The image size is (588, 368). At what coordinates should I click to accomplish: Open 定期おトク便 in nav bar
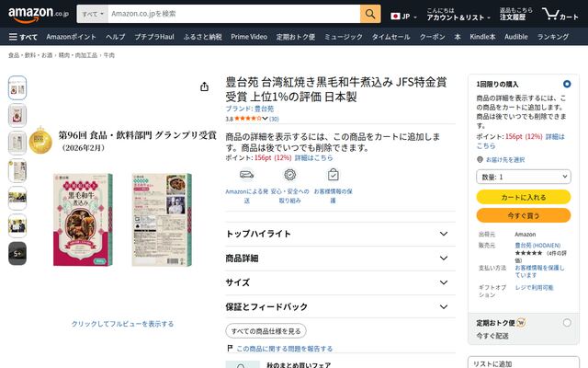click(296, 37)
